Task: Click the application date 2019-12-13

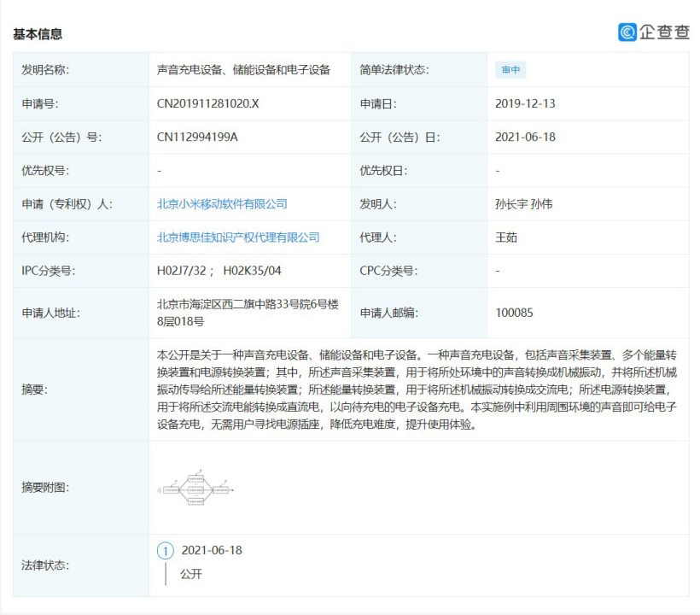Action: click(525, 103)
